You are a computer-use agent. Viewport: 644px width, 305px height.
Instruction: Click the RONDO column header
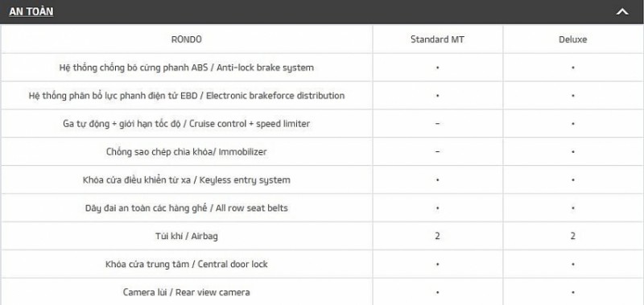pyautogui.click(x=187, y=39)
